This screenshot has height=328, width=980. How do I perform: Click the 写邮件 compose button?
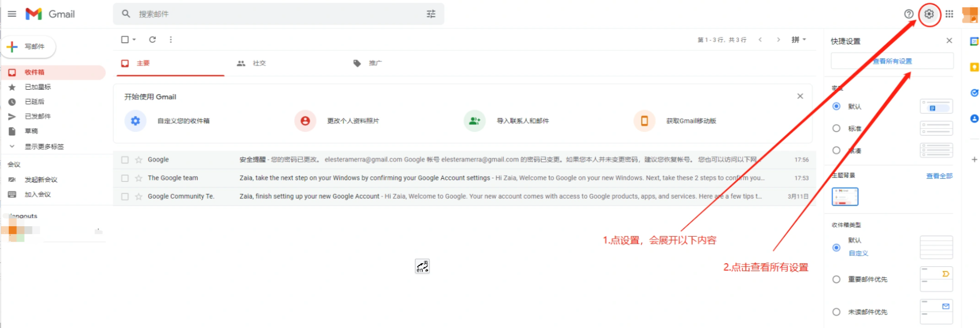(x=28, y=47)
